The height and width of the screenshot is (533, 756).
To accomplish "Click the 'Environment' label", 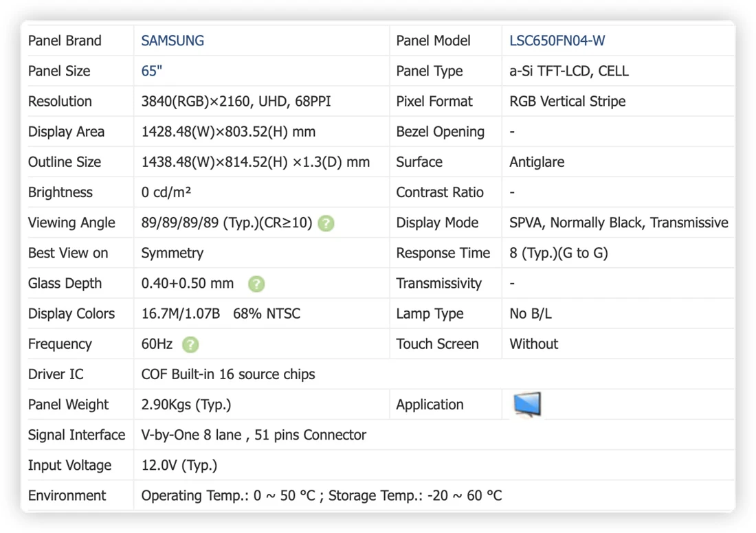I will [x=67, y=496].
